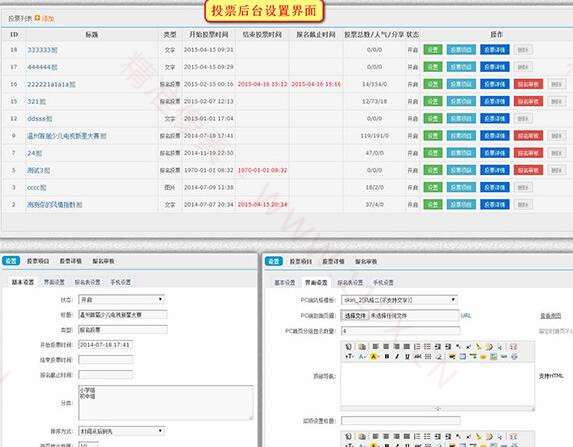The width and height of the screenshot is (573, 447).
Task: Apply bold in the upper rich-text editor
Action: tap(387, 356)
